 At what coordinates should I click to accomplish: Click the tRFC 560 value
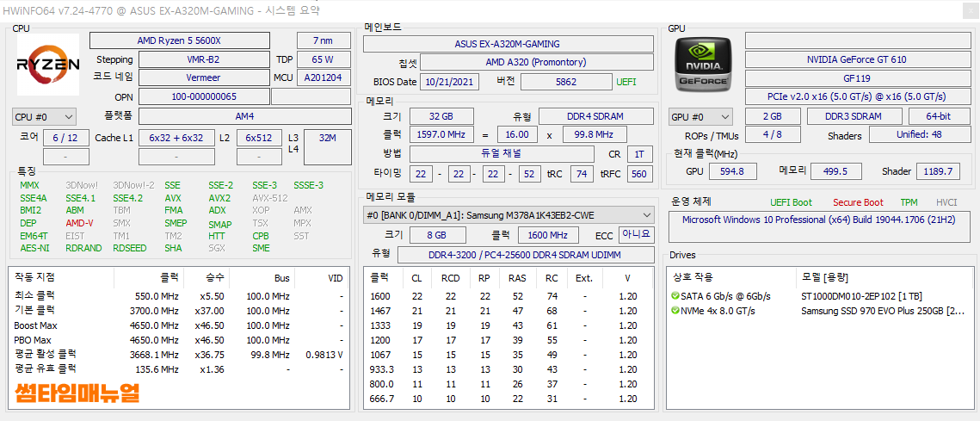[x=640, y=174]
